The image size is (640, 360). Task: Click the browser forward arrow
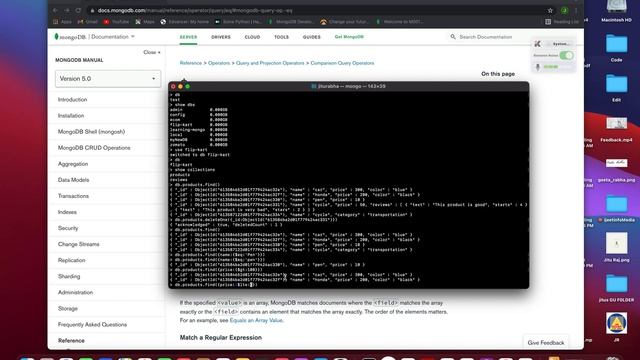tap(67, 10)
